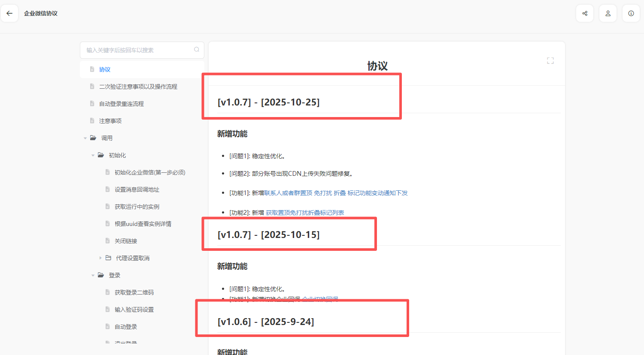Screen dimensions: 644x355
Task: Click document icon beside 输入验证码设置
Action: pos(107,309)
